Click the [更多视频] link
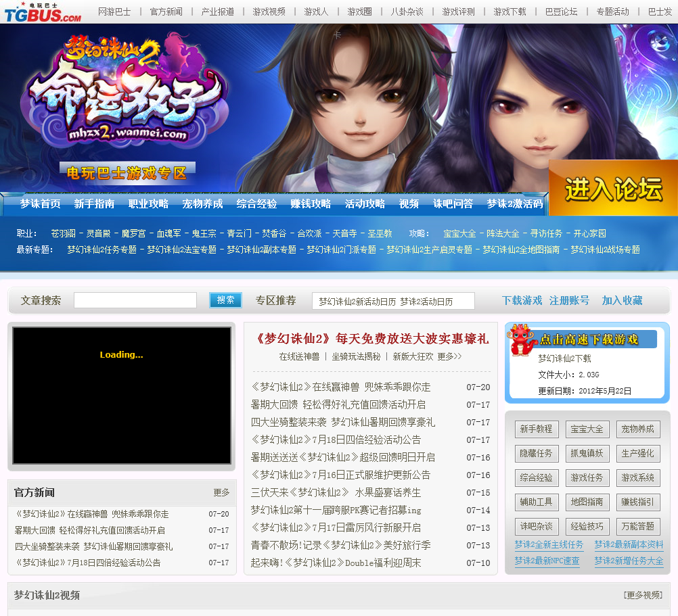Image resolution: width=678 pixels, height=616 pixels. 643,595
